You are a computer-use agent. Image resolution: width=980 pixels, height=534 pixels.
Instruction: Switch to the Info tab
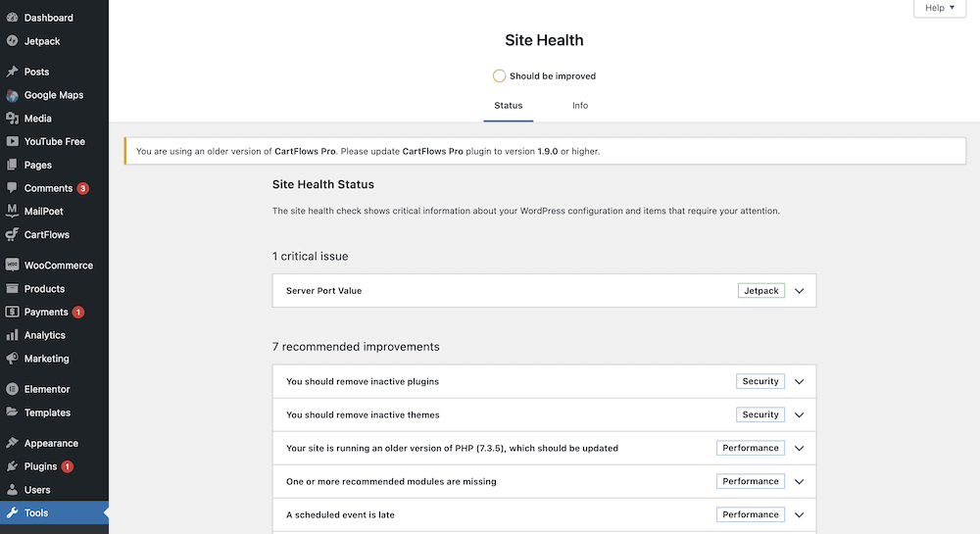pos(580,106)
